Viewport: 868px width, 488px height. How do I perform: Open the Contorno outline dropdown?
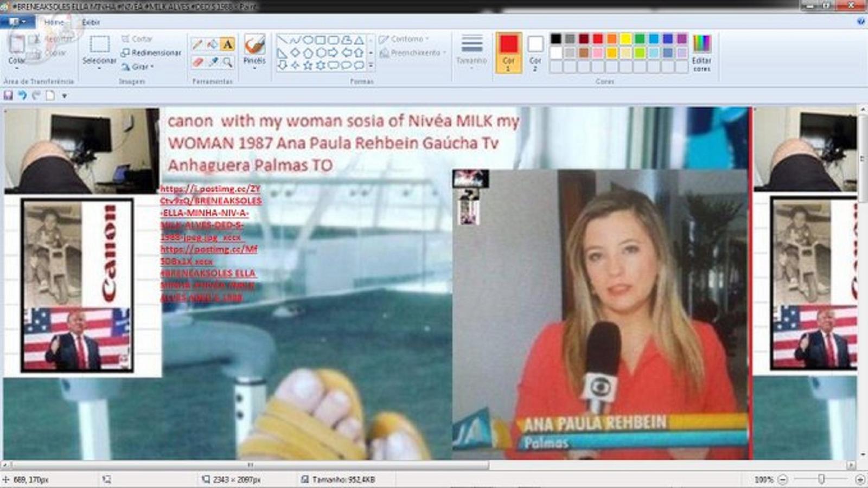404,39
